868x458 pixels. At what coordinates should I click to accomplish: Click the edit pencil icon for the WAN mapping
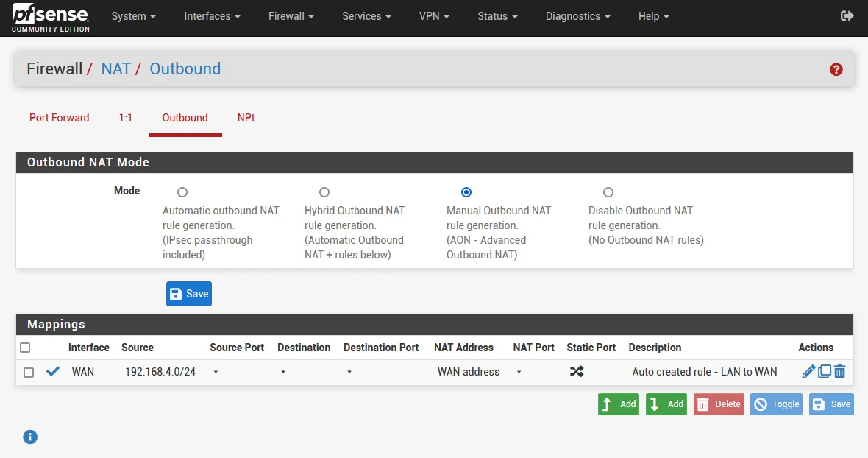(808, 372)
